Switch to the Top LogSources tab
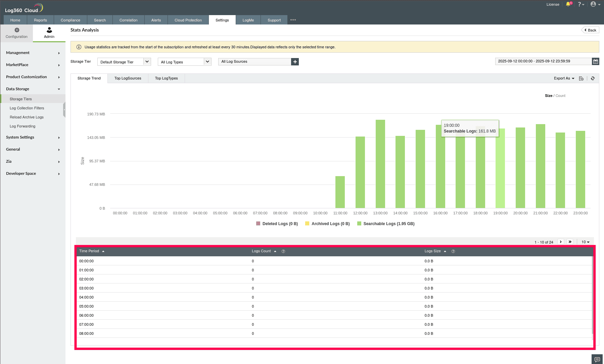The width and height of the screenshot is (604, 364). pos(128,79)
